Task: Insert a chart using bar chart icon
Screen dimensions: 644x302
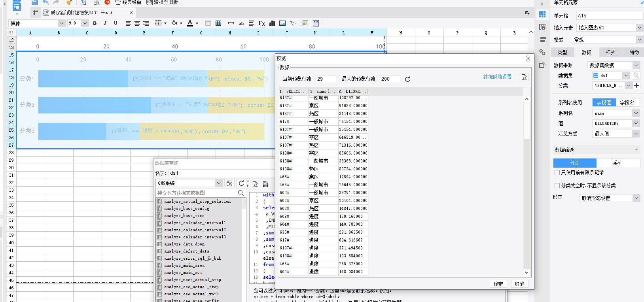Action: [272, 23]
